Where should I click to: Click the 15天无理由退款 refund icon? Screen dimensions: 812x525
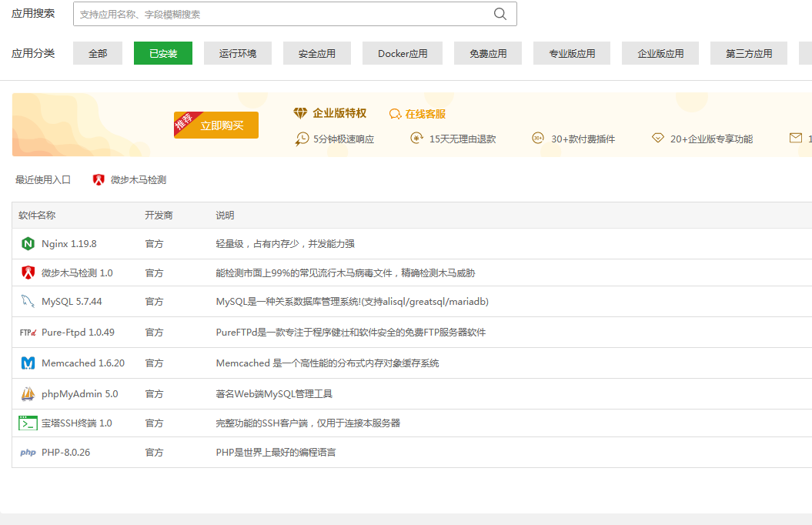point(417,139)
